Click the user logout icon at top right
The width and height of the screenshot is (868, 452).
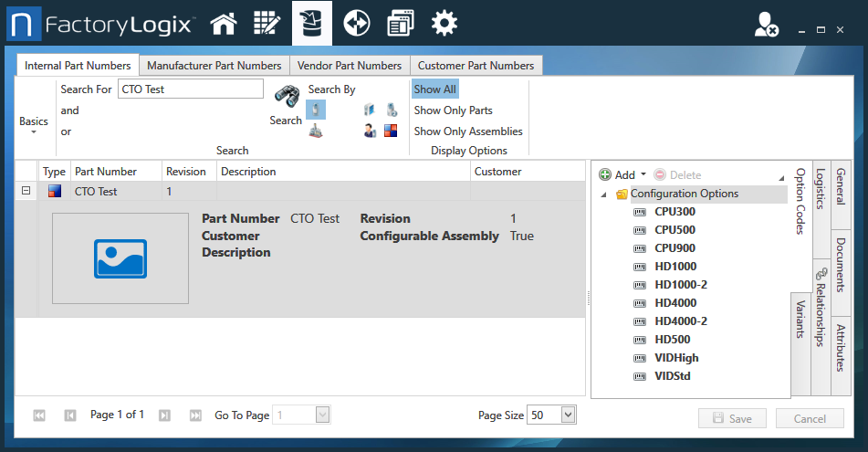[x=766, y=26]
